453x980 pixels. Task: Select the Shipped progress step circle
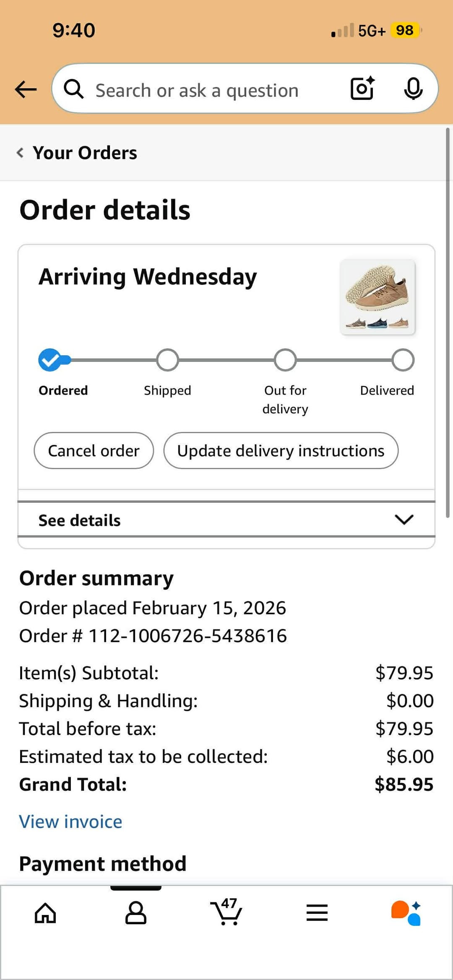pyautogui.click(x=167, y=360)
